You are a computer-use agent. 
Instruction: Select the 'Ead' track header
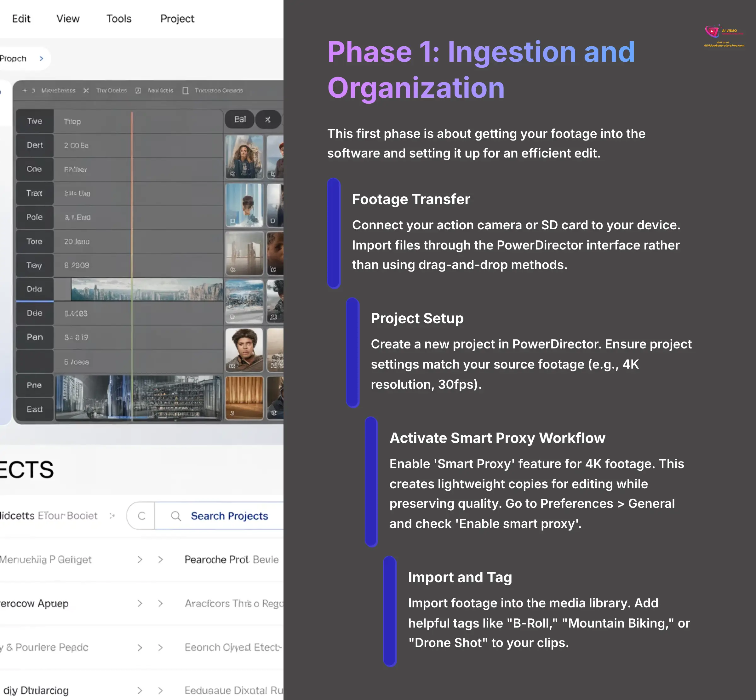(34, 409)
